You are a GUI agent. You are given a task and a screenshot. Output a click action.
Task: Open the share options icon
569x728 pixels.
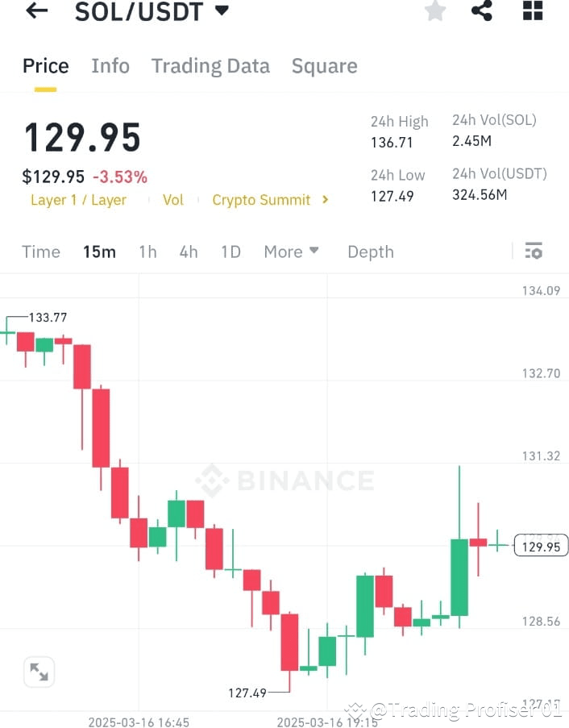click(482, 11)
